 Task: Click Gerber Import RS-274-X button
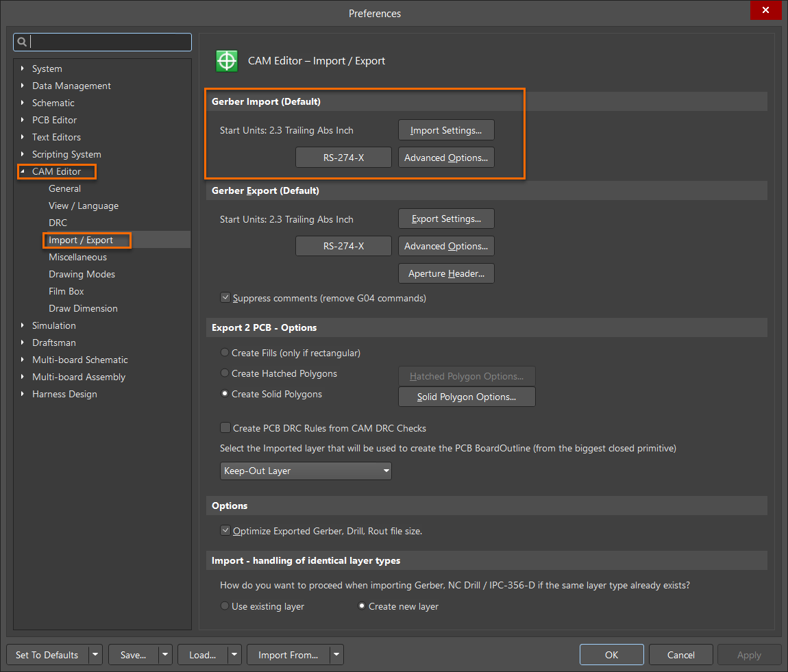(x=344, y=157)
